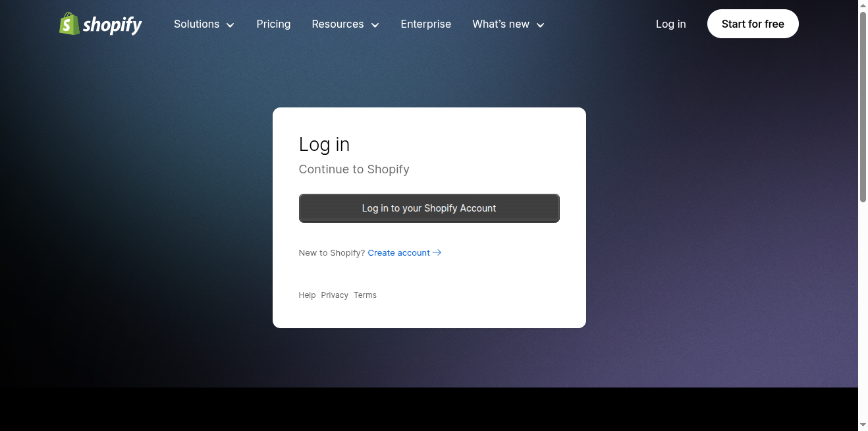Click the arrow icon beside Create account
The height and width of the screenshot is (431, 868).
pos(437,252)
